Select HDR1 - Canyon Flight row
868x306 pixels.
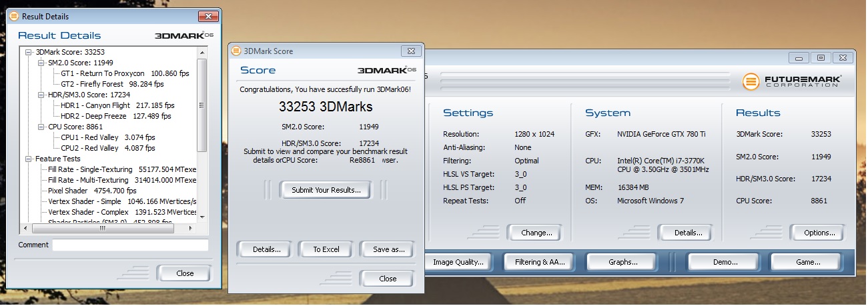117,105
